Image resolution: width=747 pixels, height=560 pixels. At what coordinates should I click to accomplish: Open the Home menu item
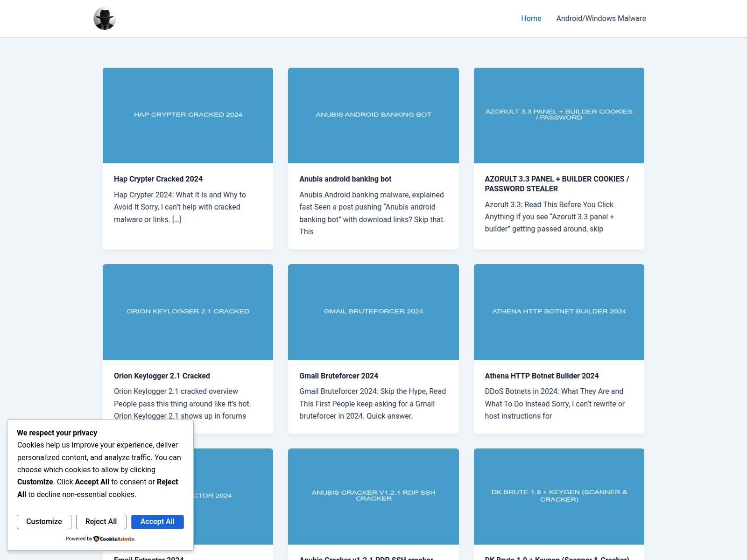tap(531, 19)
